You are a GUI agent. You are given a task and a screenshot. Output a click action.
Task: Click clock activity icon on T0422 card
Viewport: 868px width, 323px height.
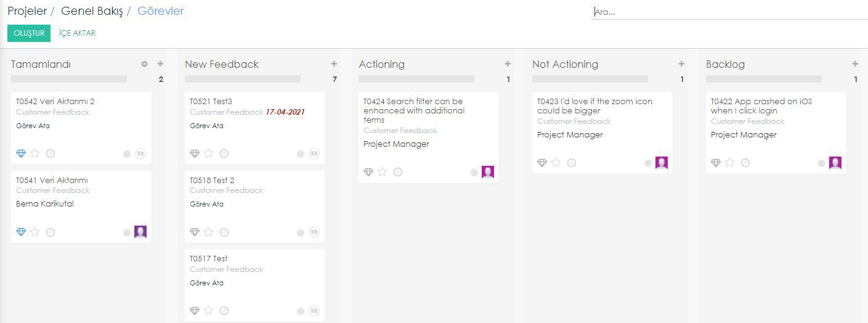pos(745,163)
